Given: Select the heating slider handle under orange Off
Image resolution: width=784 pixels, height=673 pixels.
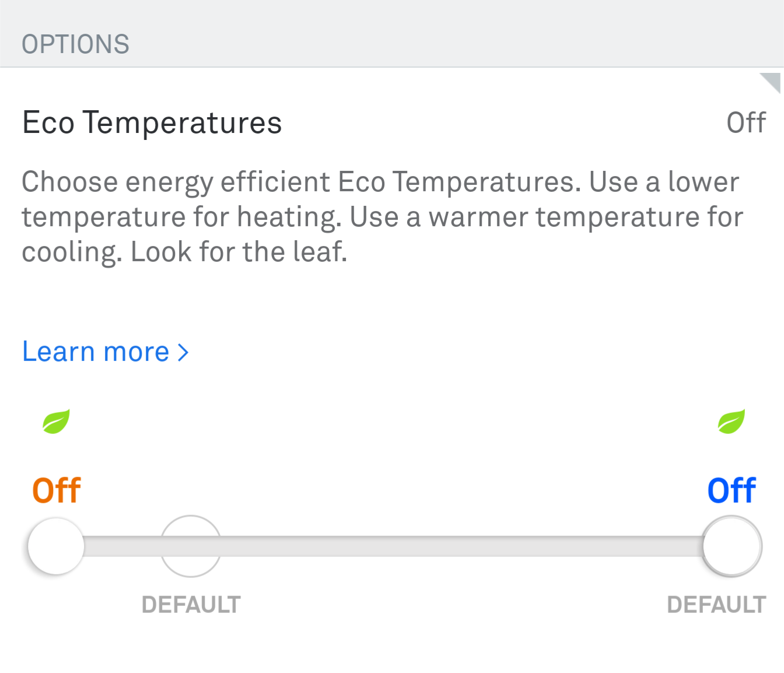Looking at the screenshot, I should tap(56, 546).
